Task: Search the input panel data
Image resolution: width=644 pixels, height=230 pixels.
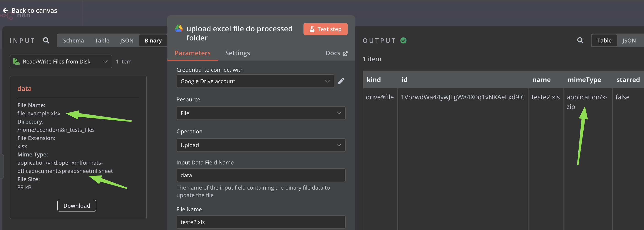Action: click(x=46, y=40)
